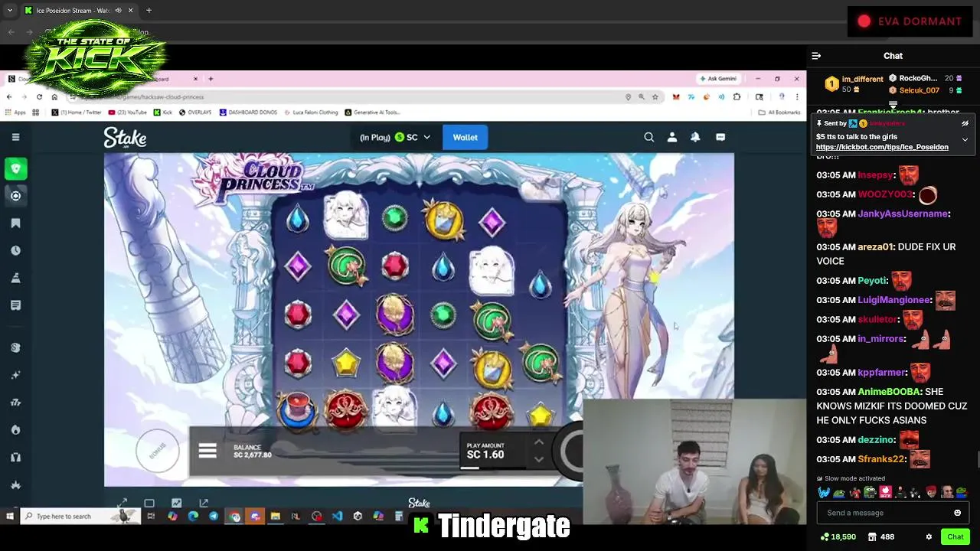980x551 pixels.
Task: Open Chrome three-dot menu
Action: coord(797,96)
